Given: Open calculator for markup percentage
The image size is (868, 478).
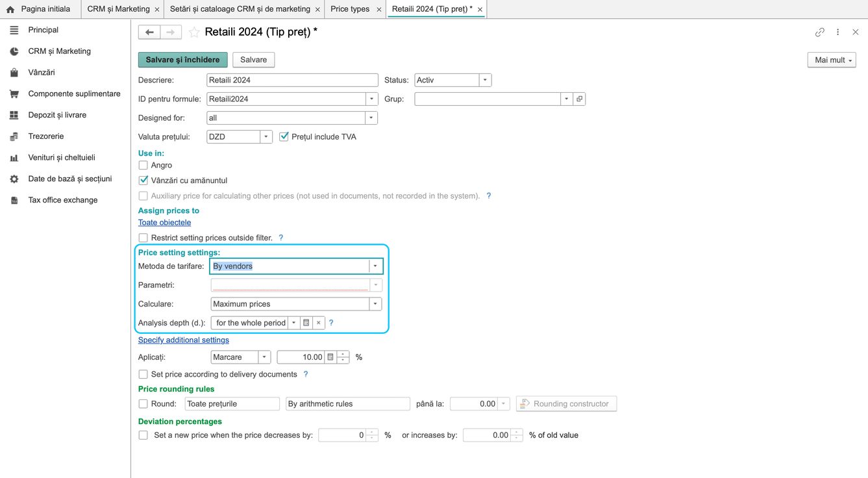Looking at the screenshot, I should coord(330,357).
